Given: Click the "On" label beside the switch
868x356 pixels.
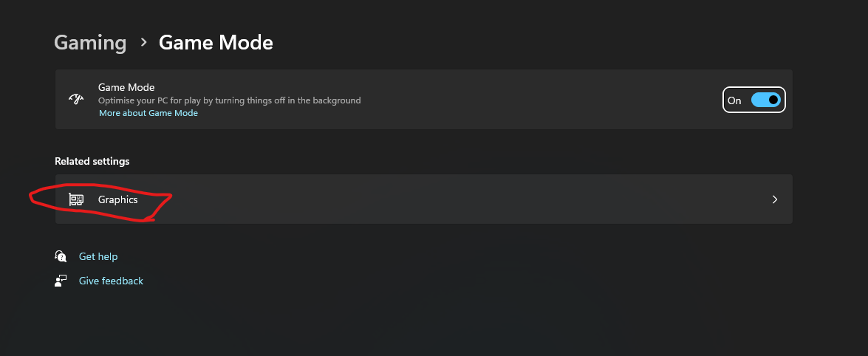Looking at the screenshot, I should (734, 100).
